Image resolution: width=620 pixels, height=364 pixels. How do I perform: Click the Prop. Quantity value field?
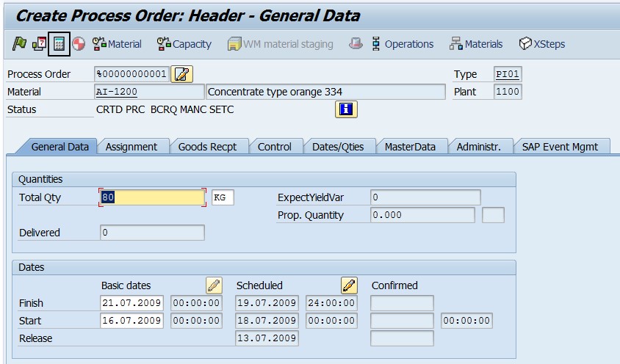(422, 215)
